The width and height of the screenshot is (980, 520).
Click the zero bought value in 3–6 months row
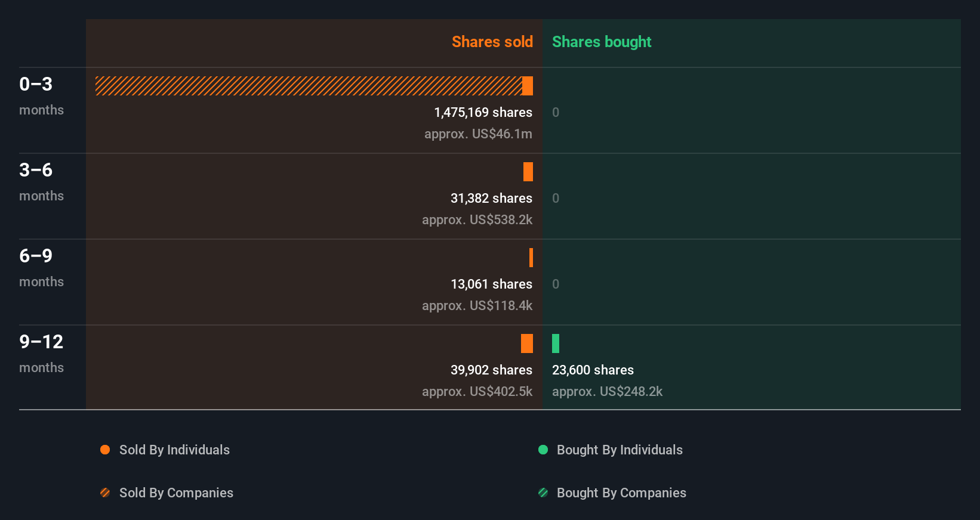tap(556, 198)
